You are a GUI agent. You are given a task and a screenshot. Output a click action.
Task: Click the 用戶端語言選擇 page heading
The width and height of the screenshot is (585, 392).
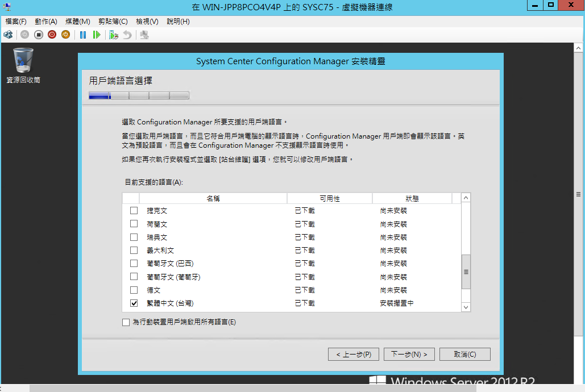tap(121, 81)
